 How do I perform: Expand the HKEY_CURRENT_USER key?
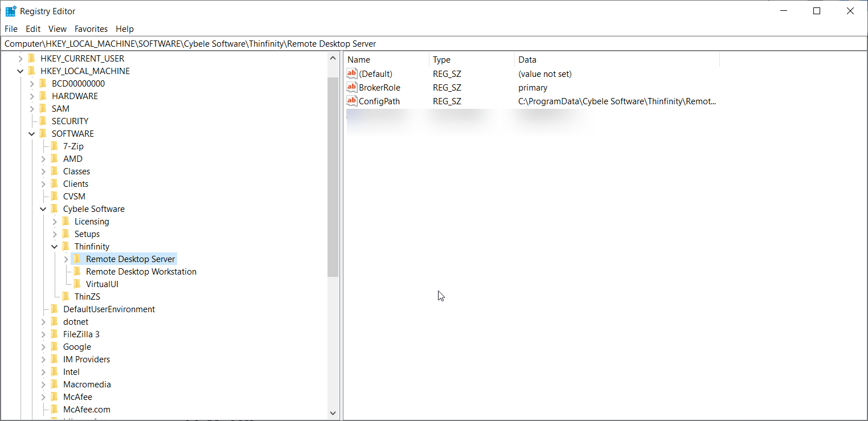point(21,58)
